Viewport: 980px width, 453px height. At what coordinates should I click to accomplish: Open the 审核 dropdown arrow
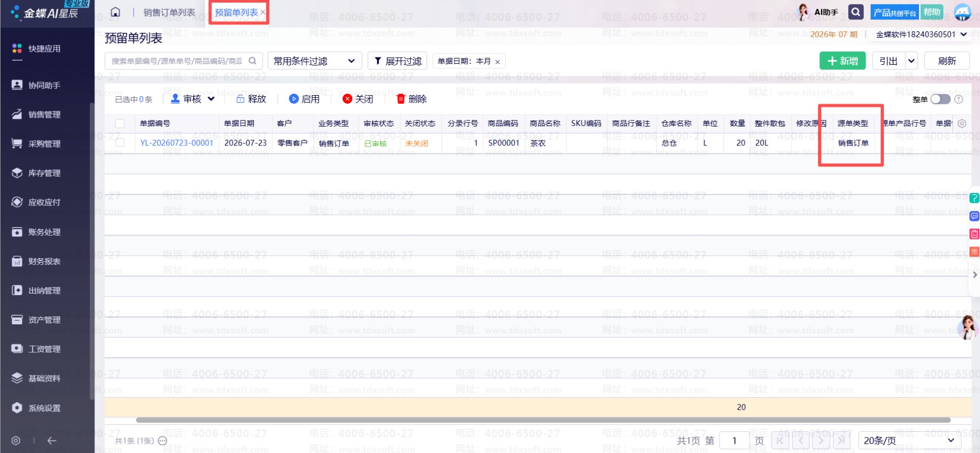pos(211,99)
